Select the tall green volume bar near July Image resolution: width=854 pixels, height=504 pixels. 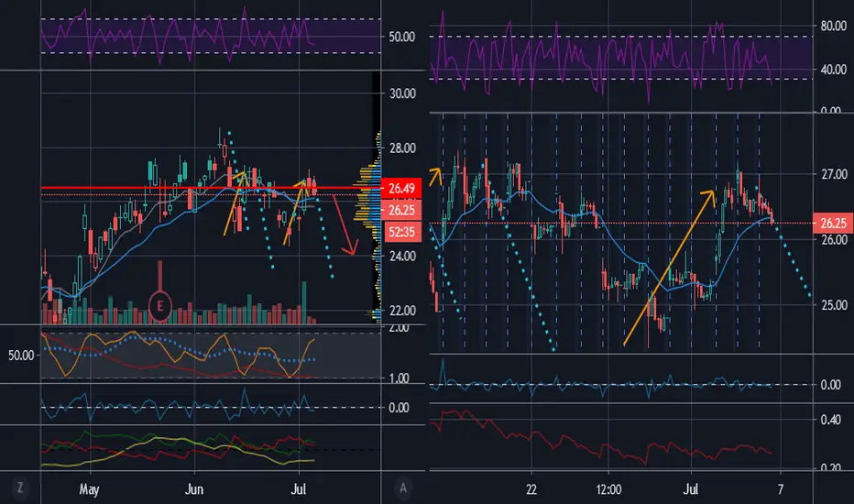[304, 303]
